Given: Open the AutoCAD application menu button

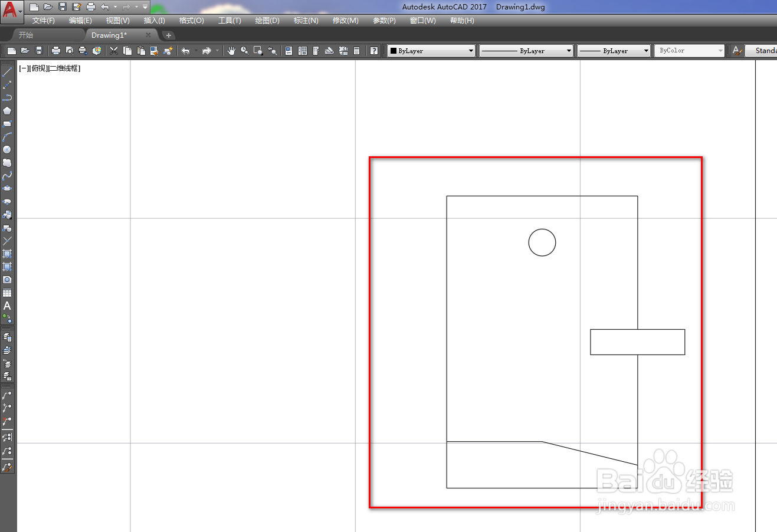Looking at the screenshot, I should [12, 11].
